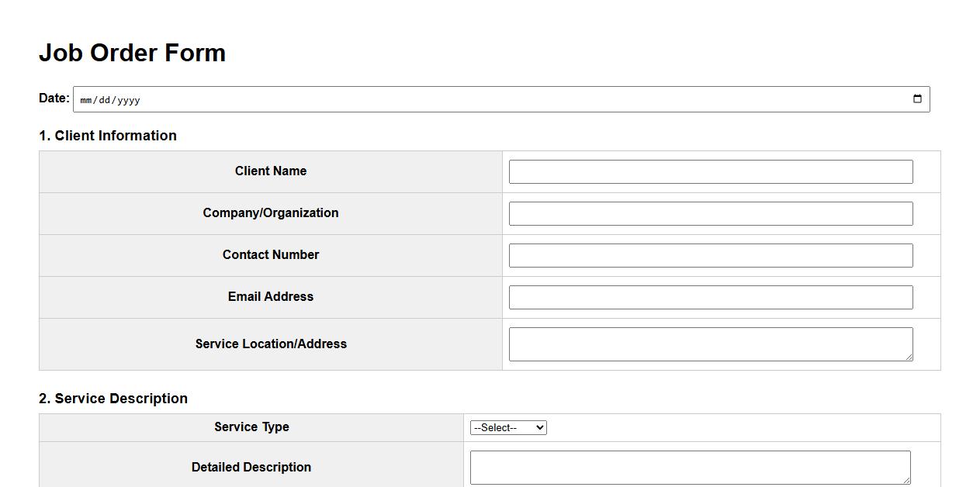Click the Client Information section label
The height and width of the screenshot is (487, 980).
coord(108,135)
